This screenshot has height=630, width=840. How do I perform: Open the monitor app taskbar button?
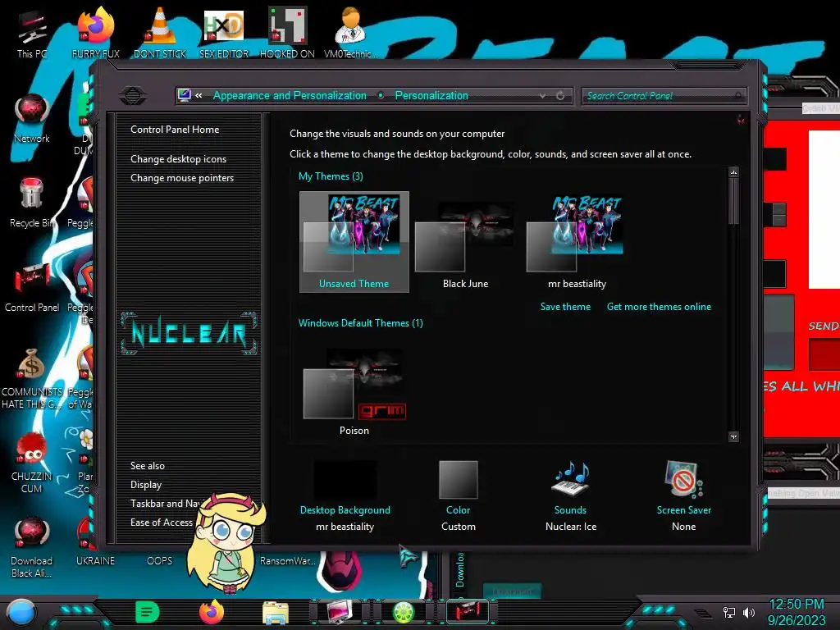pos(339,612)
